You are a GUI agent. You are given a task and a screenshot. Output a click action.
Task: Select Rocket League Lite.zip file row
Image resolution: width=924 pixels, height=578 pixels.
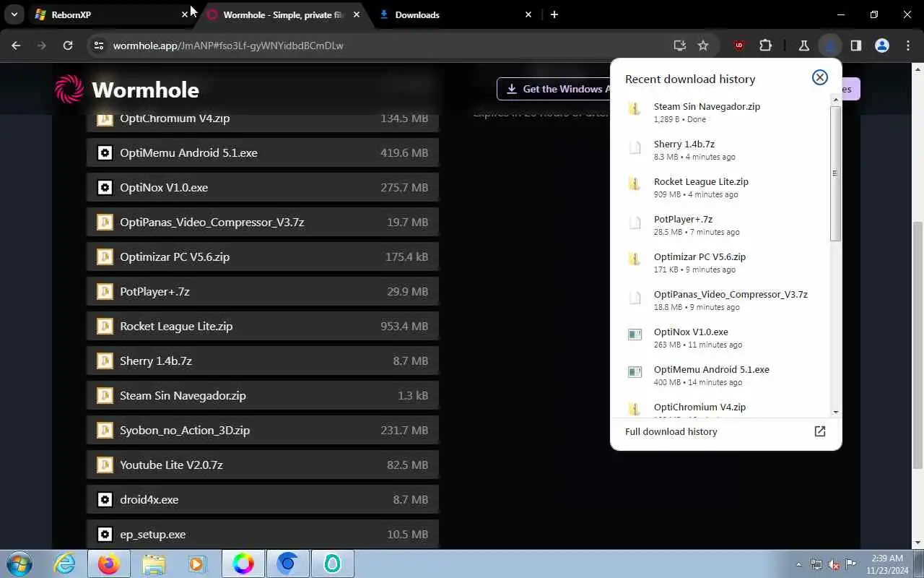click(263, 326)
